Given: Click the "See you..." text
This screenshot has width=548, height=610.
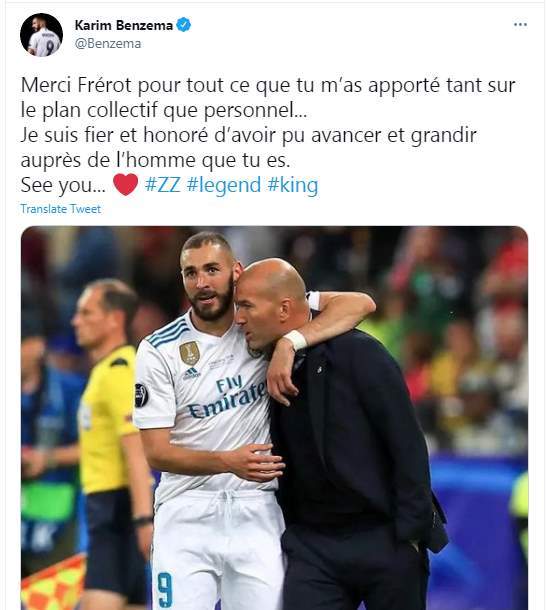Looking at the screenshot, I should click(x=63, y=186).
